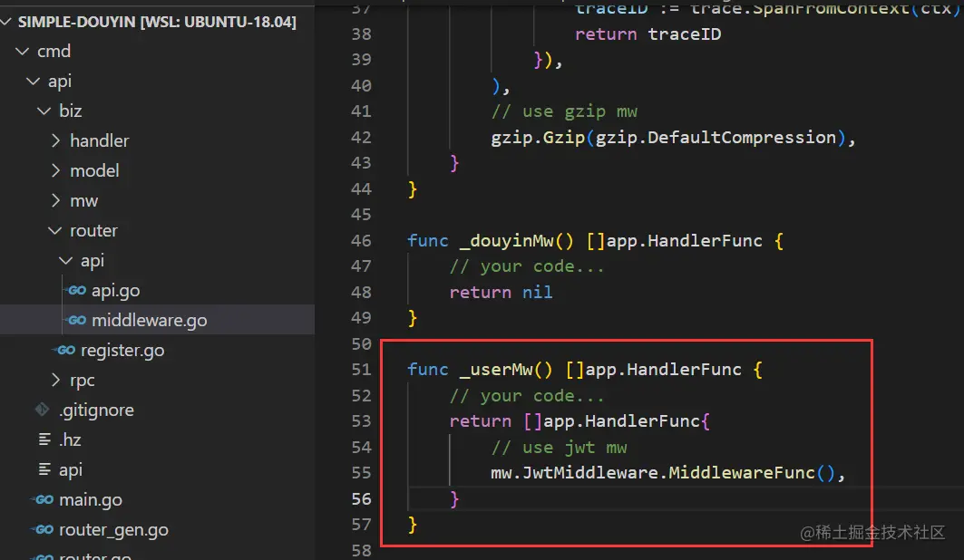This screenshot has width=964, height=560.
Task: Collapse the api folder under router
Action: pos(66,261)
